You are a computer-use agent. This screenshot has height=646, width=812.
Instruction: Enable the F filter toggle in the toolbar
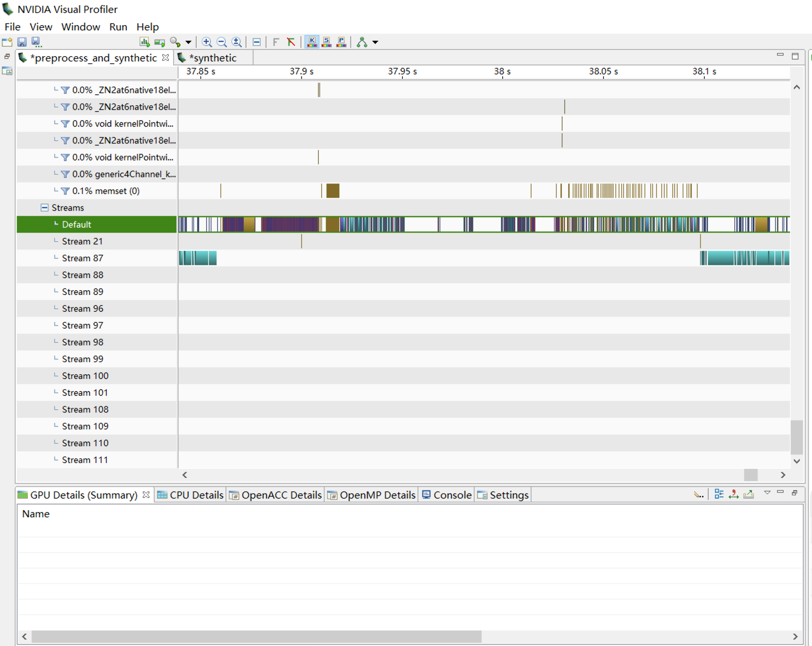(275, 42)
